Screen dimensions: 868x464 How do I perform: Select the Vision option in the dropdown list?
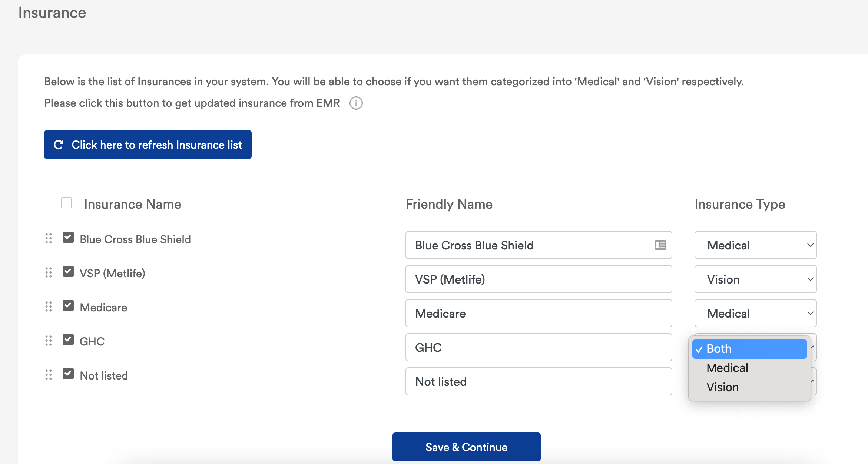[x=722, y=387]
